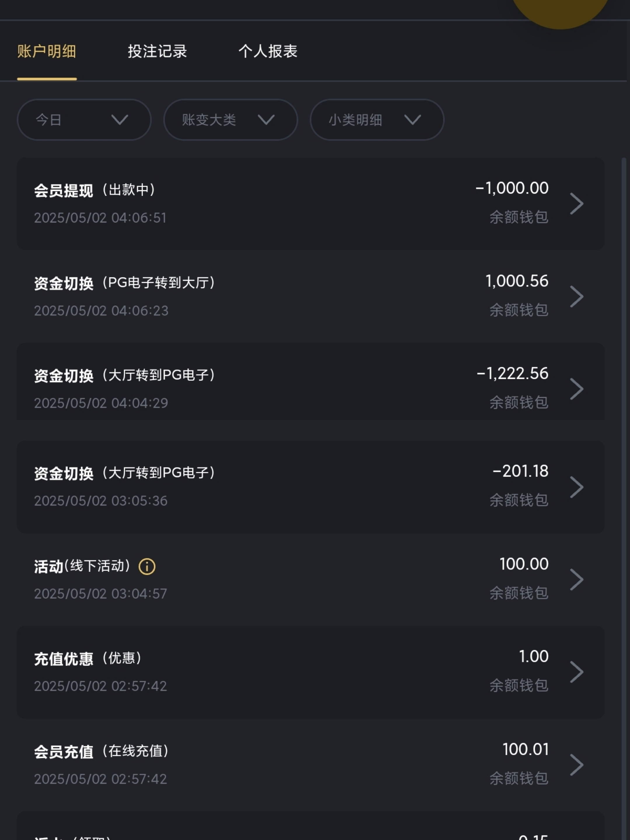Viewport: 630px width, 840px height.
Task: Open 资金切换 (PG电子转到大厅) record
Action: 125,283
